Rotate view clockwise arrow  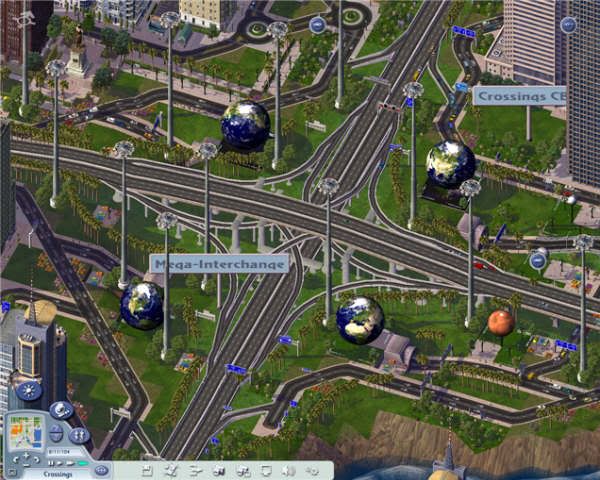point(37,459)
